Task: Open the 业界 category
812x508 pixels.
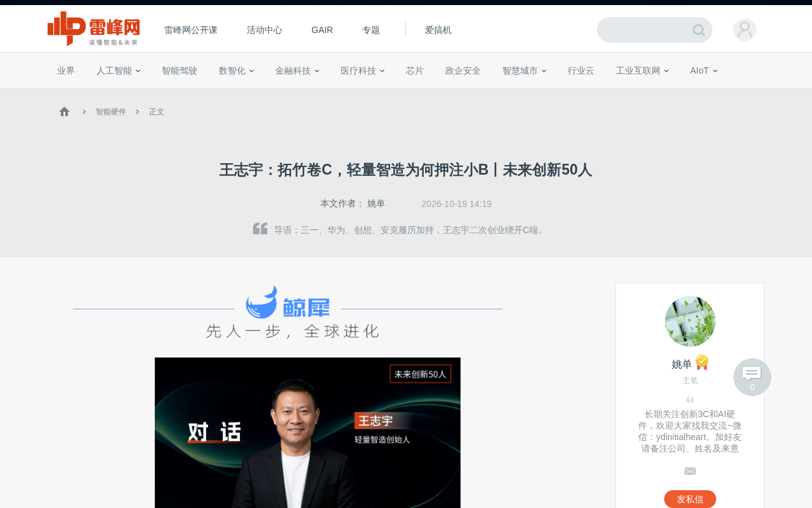Action: pyautogui.click(x=66, y=70)
